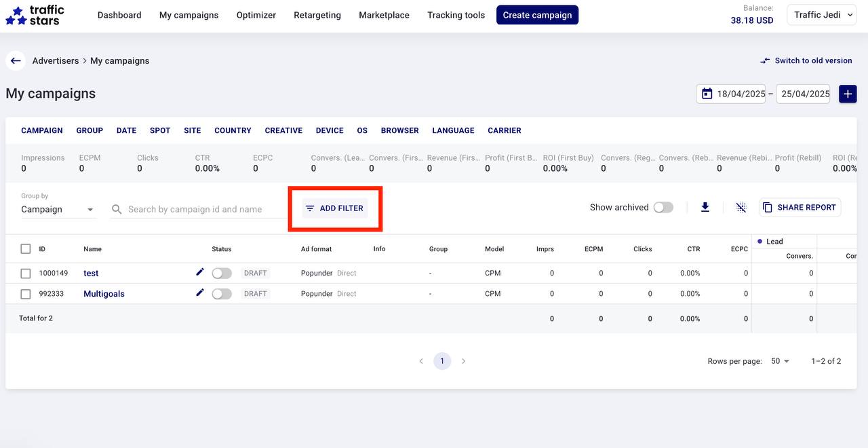This screenshot has height=448, width=868.
Task: Click the Traffic Stars logo
Action: pyautogui.click(x=35, y=15)
